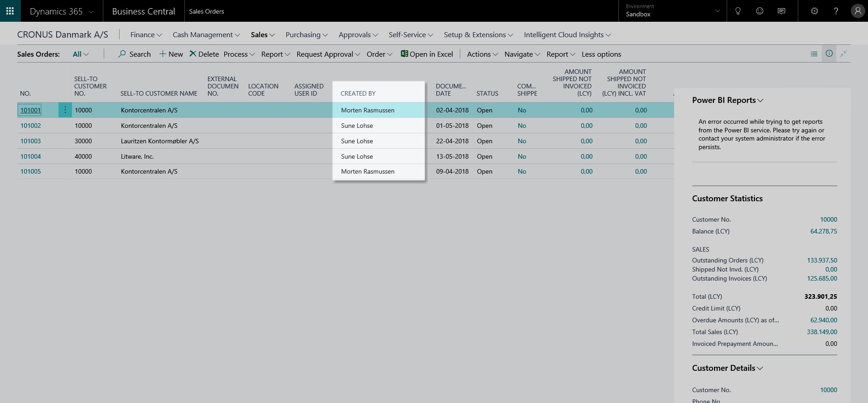Open Intelligent Cloud Insights menu
The width and height of the screenshot is (868, 403).
pyautogui.click(x=568, y=35)
